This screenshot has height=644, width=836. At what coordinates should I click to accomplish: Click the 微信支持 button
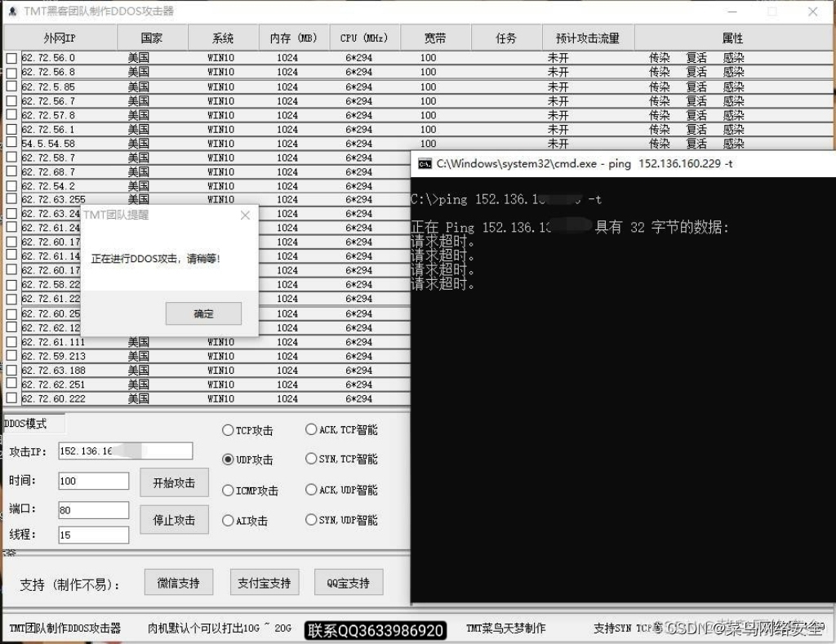[178, 581]
